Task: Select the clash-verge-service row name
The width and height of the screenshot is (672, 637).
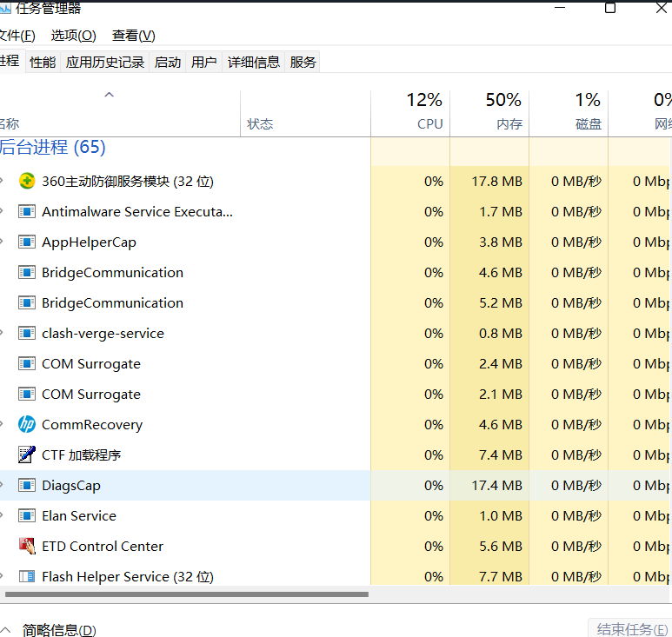Action: pos(103,334)
